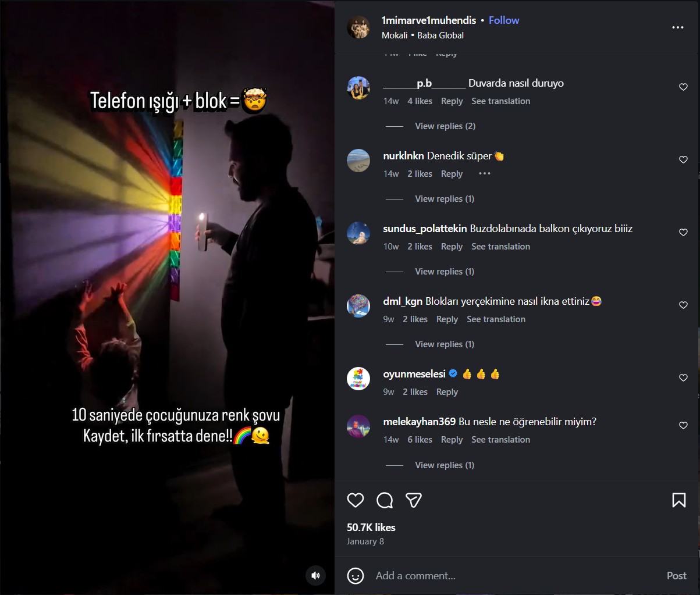Click the verified badge next to oyunmeselesi
The image size is (700, 595).
click(x=453, y=374)
